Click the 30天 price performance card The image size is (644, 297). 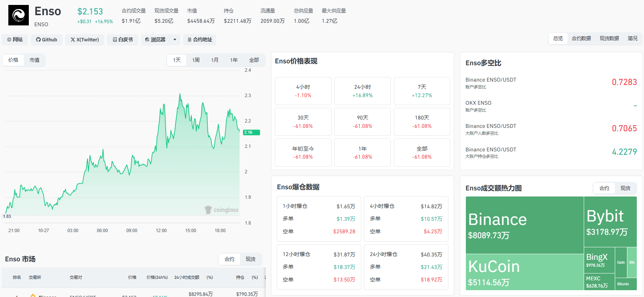click(303, 122)
